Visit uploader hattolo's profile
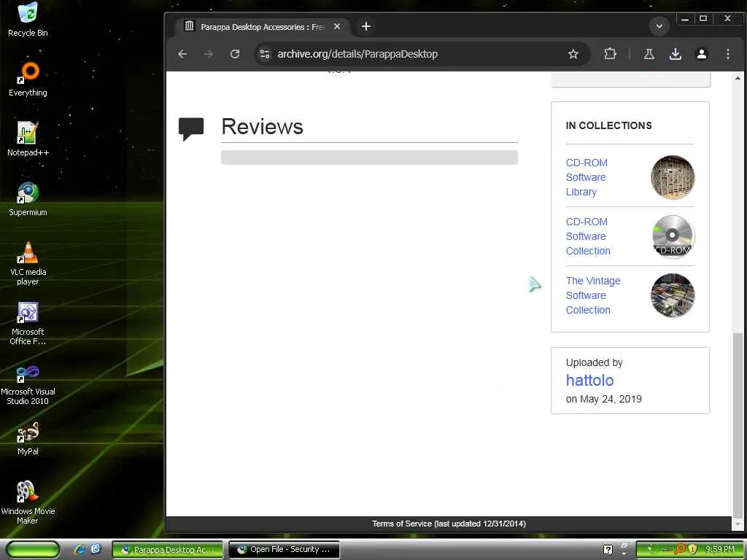The image size is (747, 560). click(589, 380)
